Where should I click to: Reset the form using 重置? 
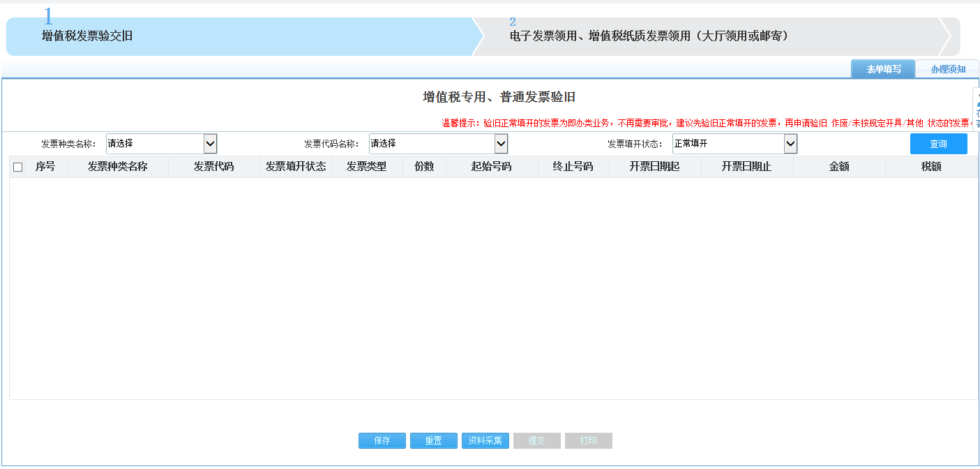pyautogui.click(x=433, y=440)
